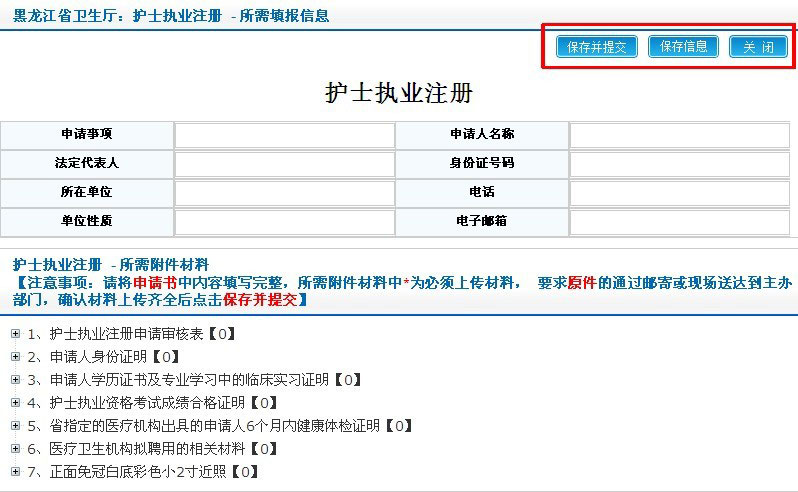The width and height of the screenshot is (798, 492).
Task: Select the 护士执业注册申请审核表 tree entry text
Action: click(126, 333)
